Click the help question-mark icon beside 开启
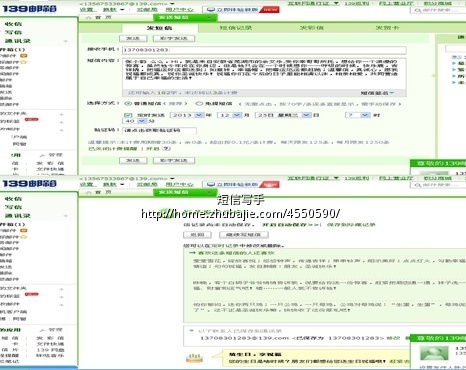The width and height of the screenshot is (466, 370). point(166,149)
